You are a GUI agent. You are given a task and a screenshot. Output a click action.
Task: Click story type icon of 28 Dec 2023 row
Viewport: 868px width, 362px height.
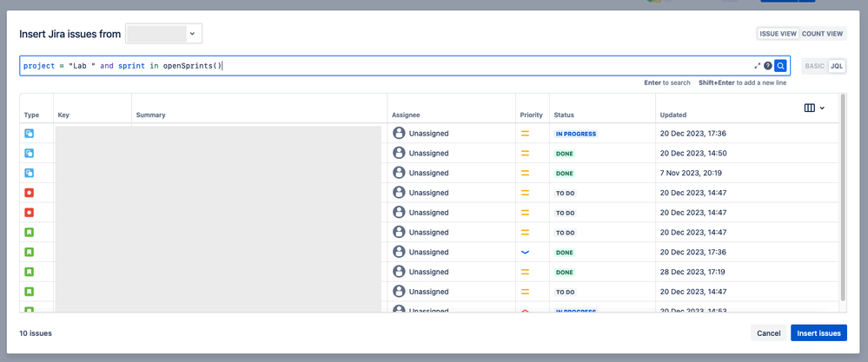[30, 272]
